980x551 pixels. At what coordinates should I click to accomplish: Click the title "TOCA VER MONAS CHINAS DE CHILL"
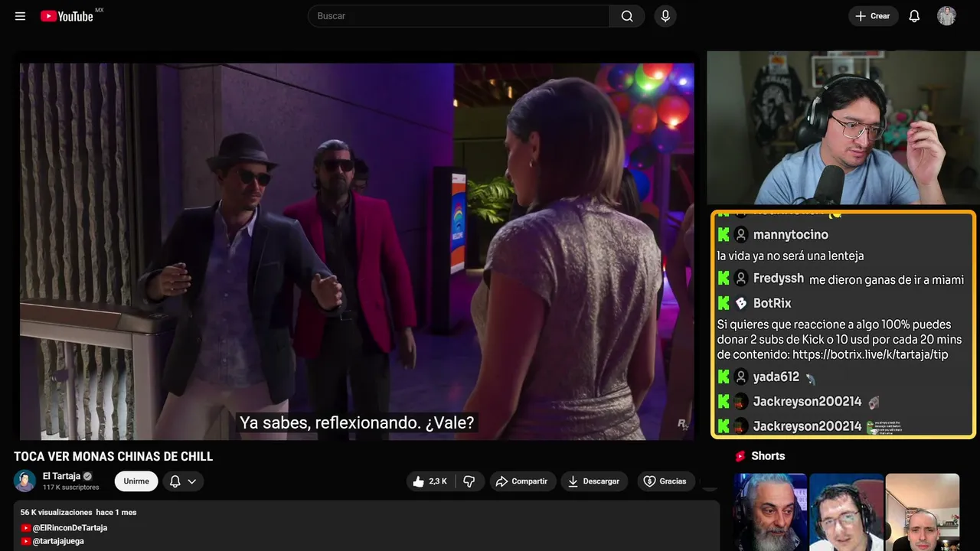(113, 457)
